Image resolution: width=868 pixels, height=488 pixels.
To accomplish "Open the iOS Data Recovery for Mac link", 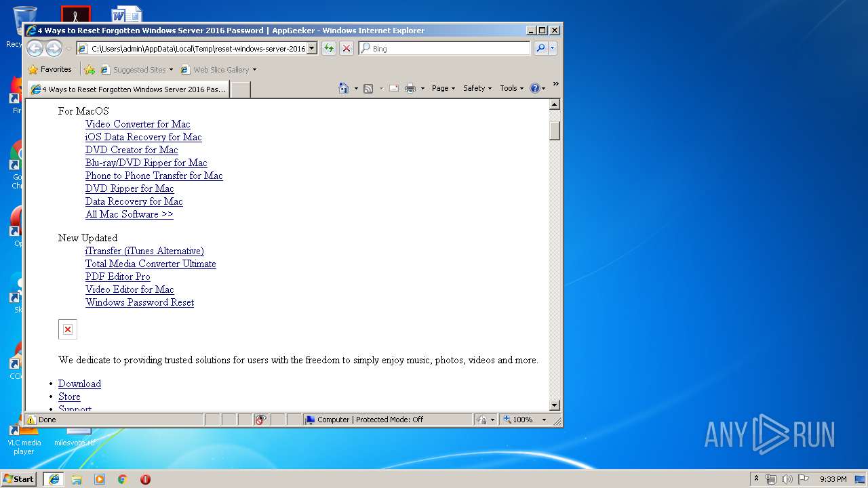I will click(143, 137).
